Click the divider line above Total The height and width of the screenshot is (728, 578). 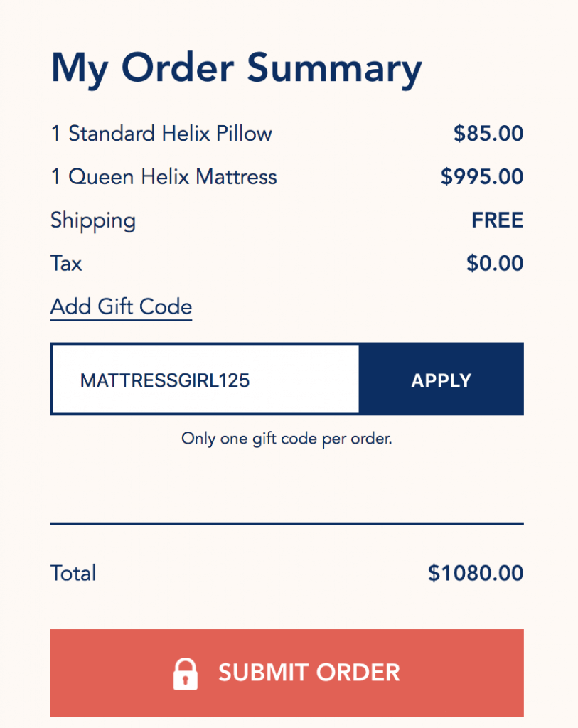(287, 523)
